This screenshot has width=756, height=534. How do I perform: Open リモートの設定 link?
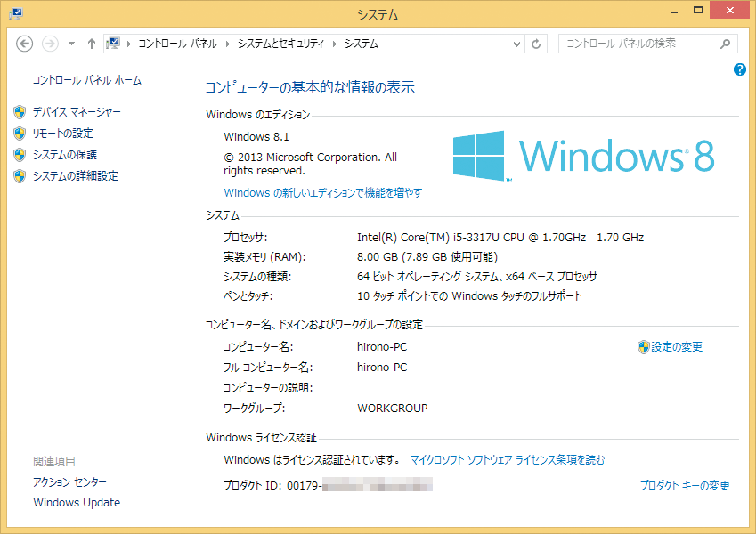click(62, 133)
